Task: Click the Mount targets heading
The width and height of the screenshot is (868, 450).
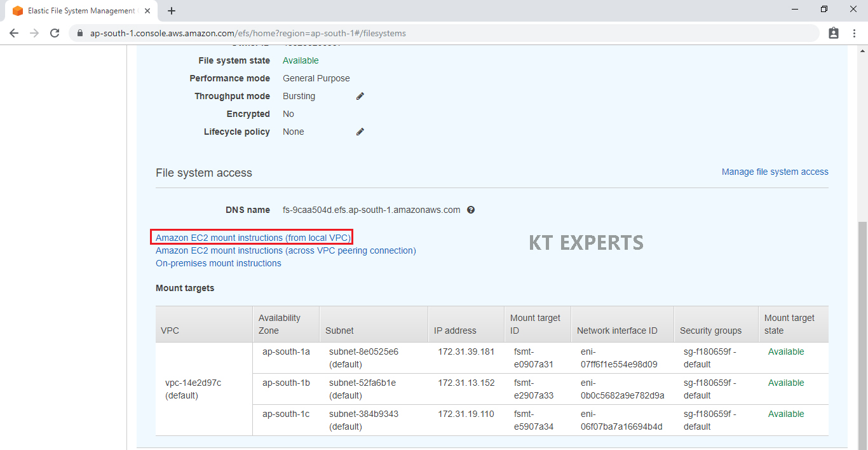Action: click(185, 288)
